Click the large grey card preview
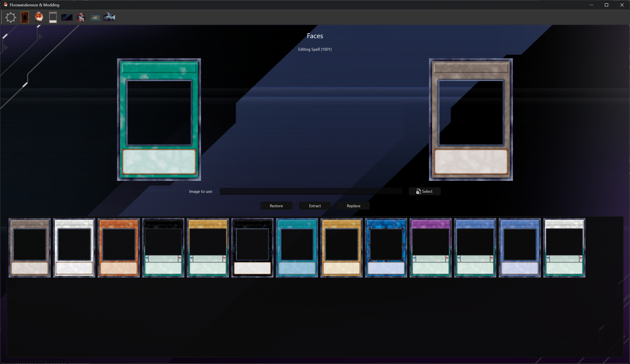The image size is (630, 364). (471, 119)
